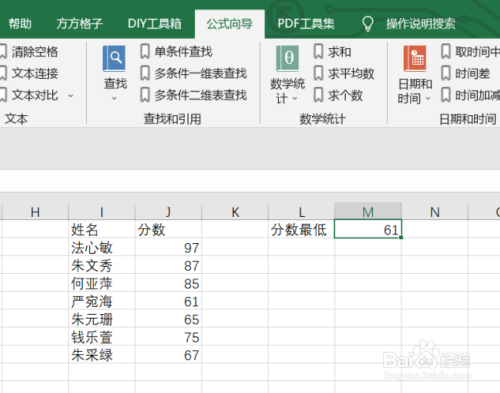
Task: Click the lightbulb icon before 操作说明搜索
Action: point(368,24)
